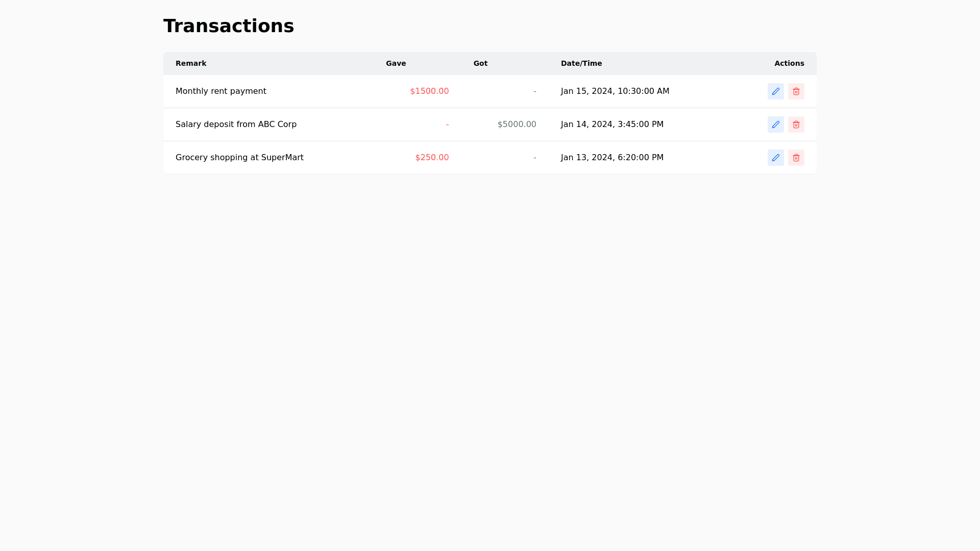Click the Jan 15, 2024 date cell
Image resolution: width=980 pixels, height=551 pixels.
point(615,91)
